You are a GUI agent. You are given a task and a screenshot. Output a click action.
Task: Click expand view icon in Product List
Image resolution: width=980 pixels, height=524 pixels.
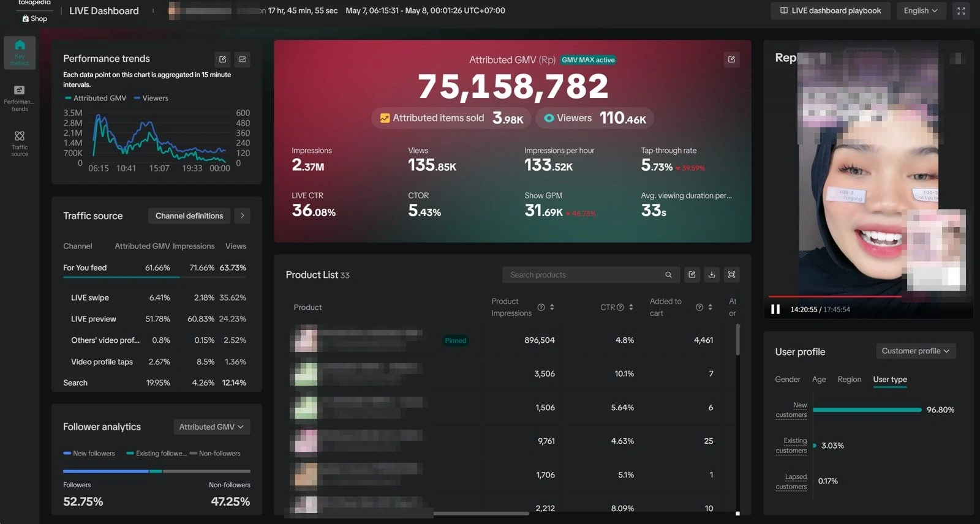731,274
